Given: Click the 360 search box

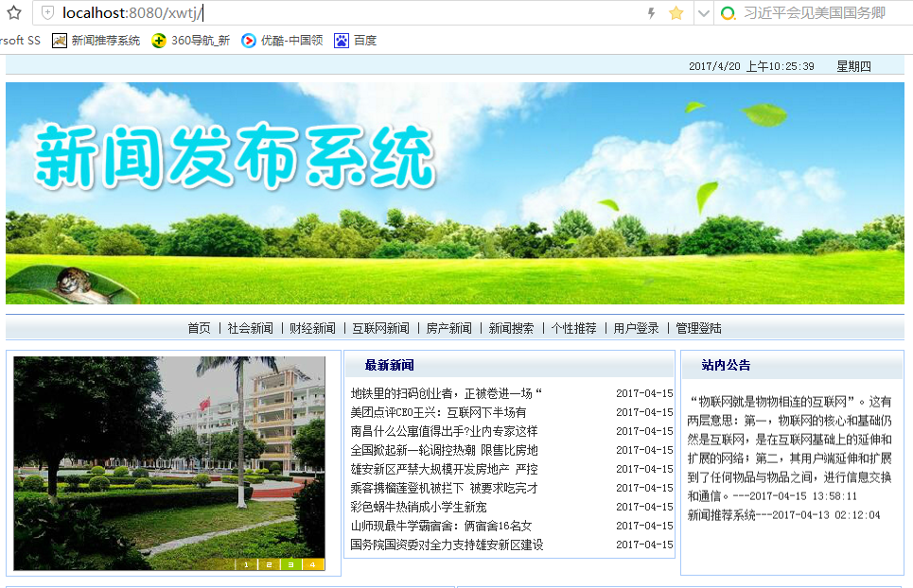Looking at the screenshot, I should (x=816, y=13).
